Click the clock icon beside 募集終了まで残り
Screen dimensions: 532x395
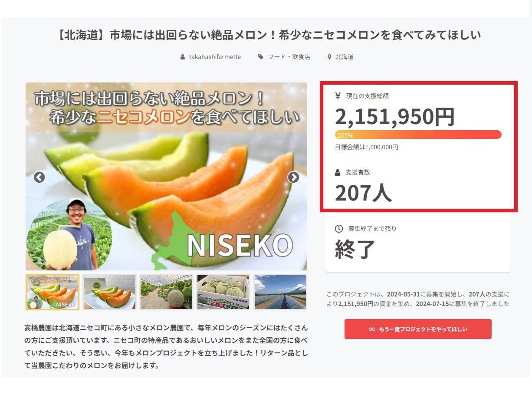(x=339, y=228)
